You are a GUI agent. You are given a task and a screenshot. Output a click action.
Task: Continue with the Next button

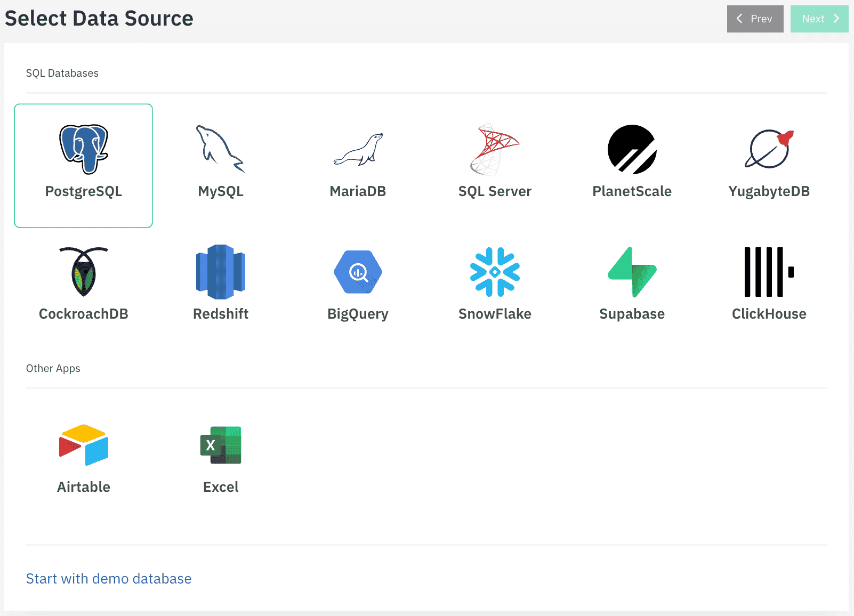click(x=819, y=19)
